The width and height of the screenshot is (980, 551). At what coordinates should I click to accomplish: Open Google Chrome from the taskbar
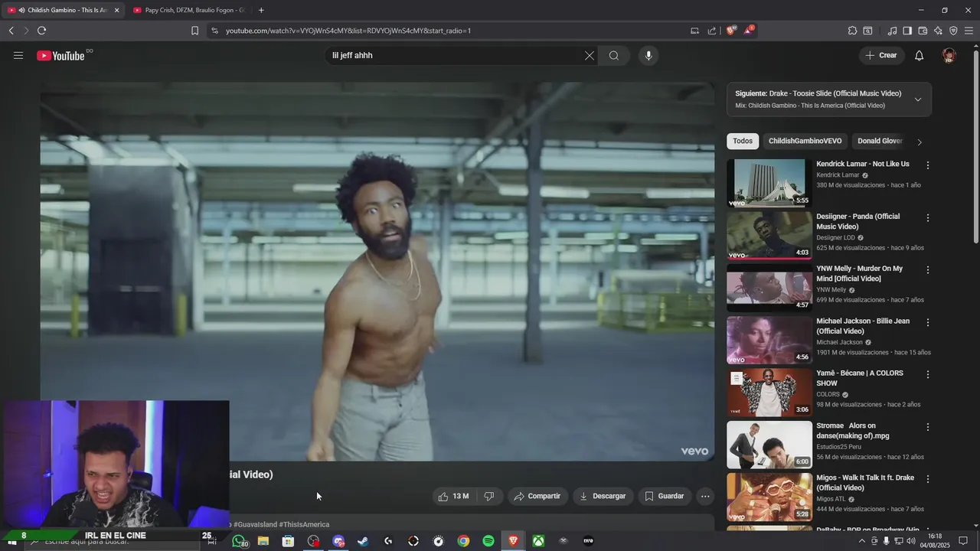[x=463, y=541]
